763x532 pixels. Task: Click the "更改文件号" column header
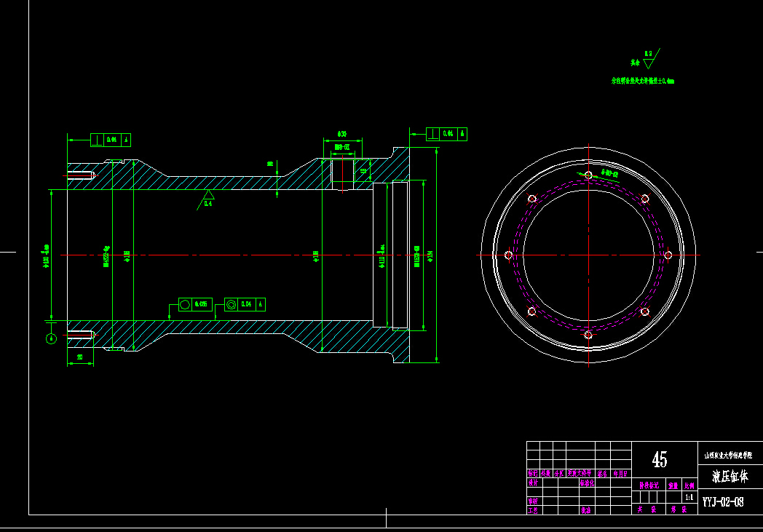click(580, 473)
